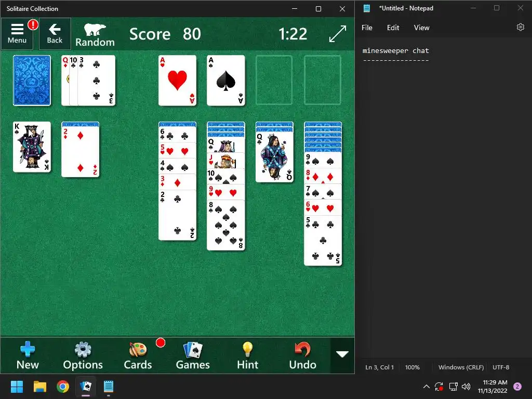
Task: Undo the last move
Action: coord(303,355)
